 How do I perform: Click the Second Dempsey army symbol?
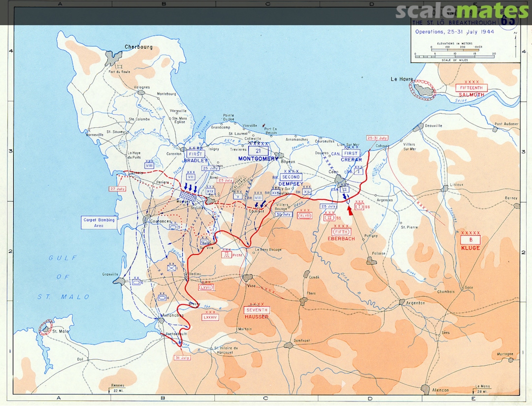291,177
